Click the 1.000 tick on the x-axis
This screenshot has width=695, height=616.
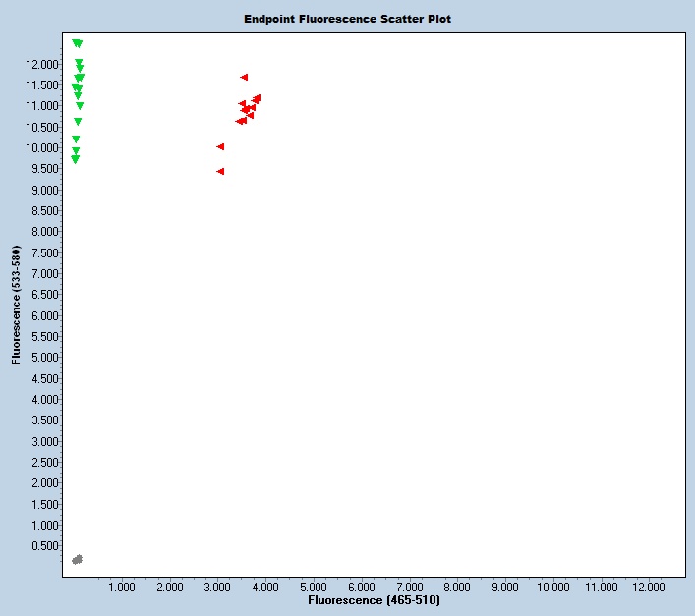click(122, 587)
